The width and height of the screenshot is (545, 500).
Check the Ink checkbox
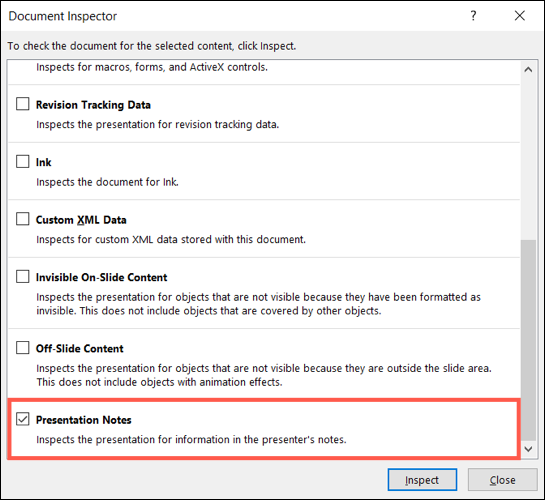pyautogui.click(x=23, y=162)
